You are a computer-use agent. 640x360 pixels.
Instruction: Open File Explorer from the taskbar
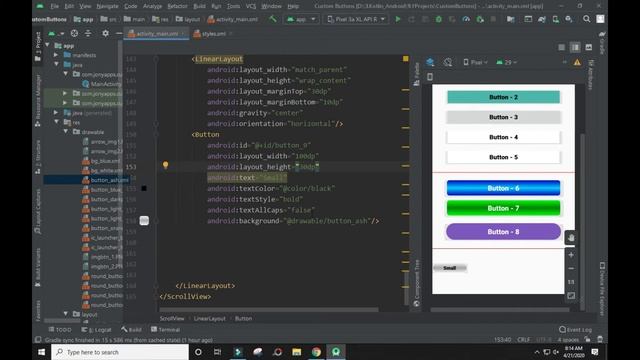[297, 352]
